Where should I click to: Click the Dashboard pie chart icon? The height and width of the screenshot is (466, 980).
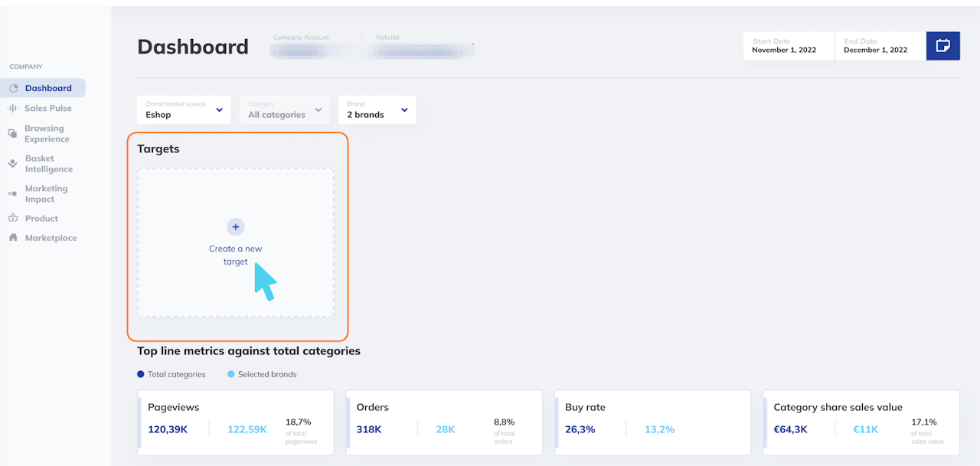13,89
